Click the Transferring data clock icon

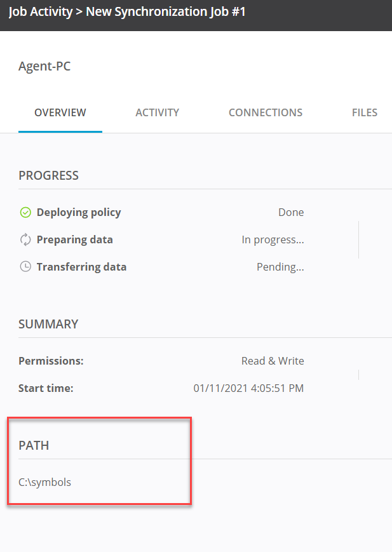point(25,267)
